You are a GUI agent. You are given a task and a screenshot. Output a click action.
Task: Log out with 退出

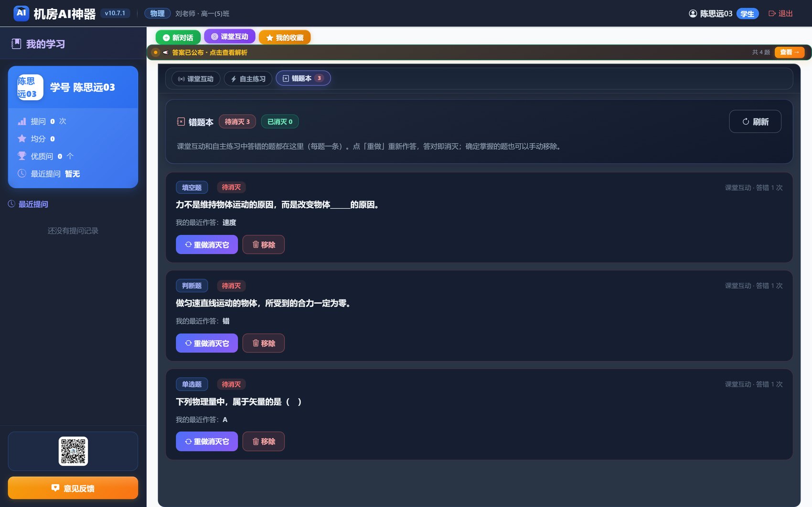[780, 13]
